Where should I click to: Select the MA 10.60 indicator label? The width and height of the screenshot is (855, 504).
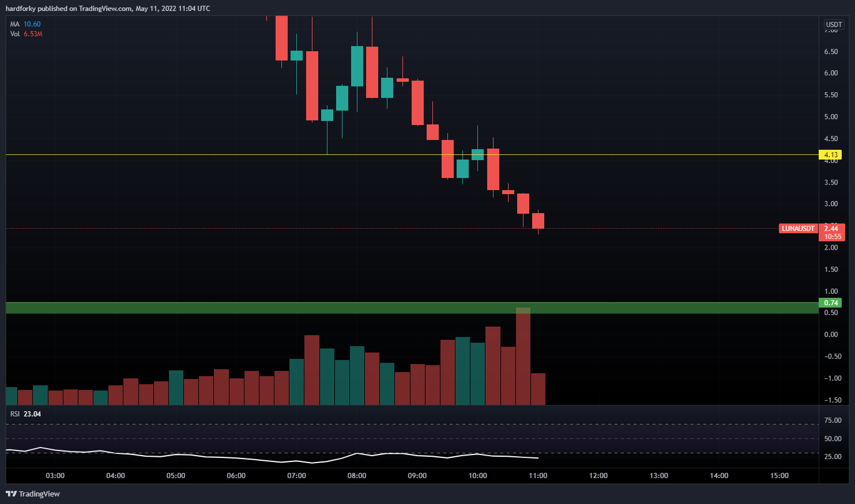tap(25, 24)
